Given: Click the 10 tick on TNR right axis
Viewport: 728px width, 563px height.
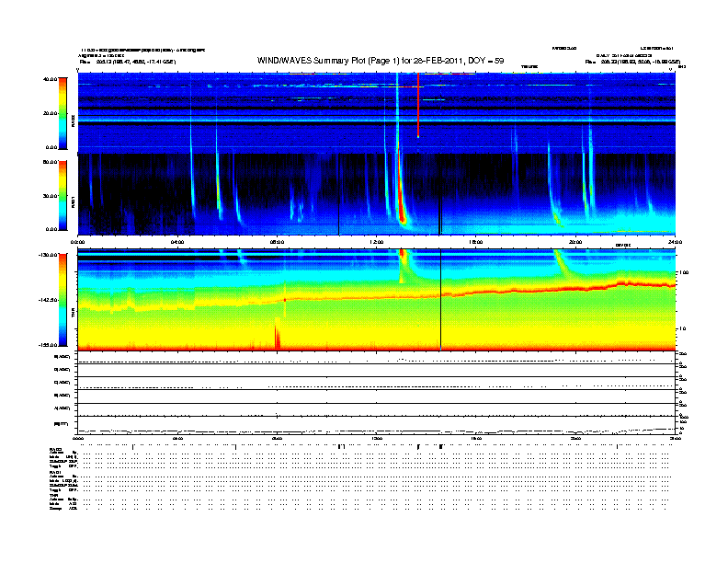Looking at the screenshot, I should pyautogui.click(x=682, y=328).
